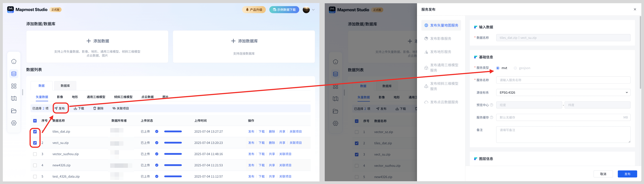Open the 源坐标系 EPSG:4326 dropdown
The width and height of the screenshot is (644, 184).
(563, 92)
